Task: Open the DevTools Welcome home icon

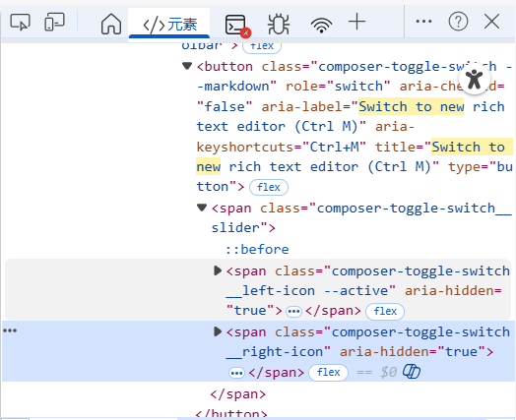Action: [x=111, y=24]
